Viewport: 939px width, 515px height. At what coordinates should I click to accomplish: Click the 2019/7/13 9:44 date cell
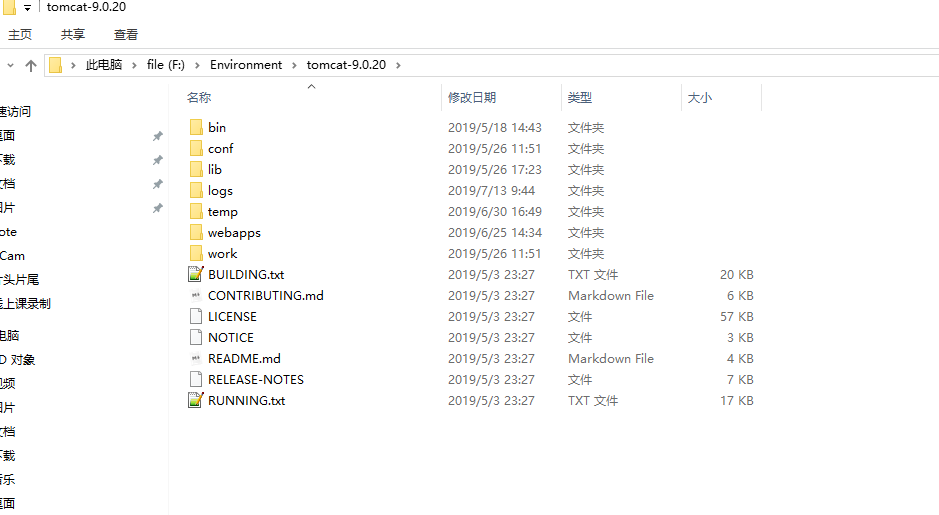coord(492,190)
